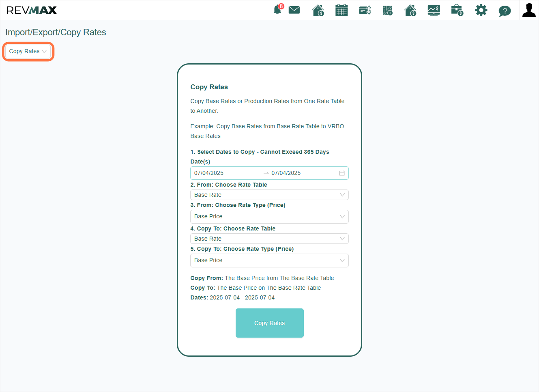539x392 pixels.
Task: Open the settings gear icon
Action: [x=481, y=10]
